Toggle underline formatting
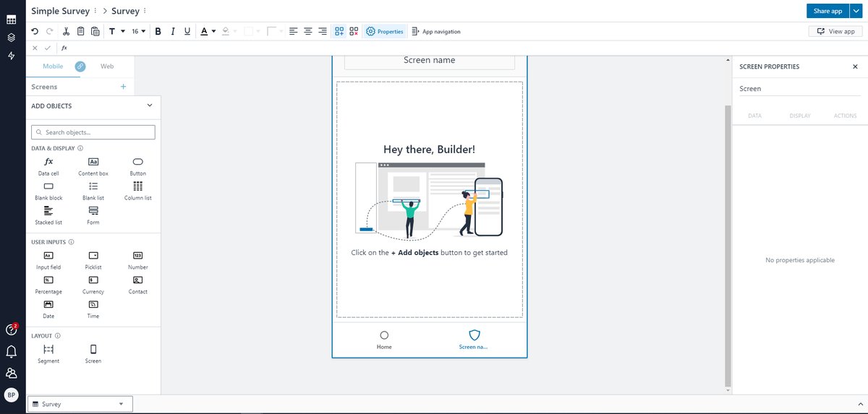The height and width of the screenshot is (414, 868). 187,31
